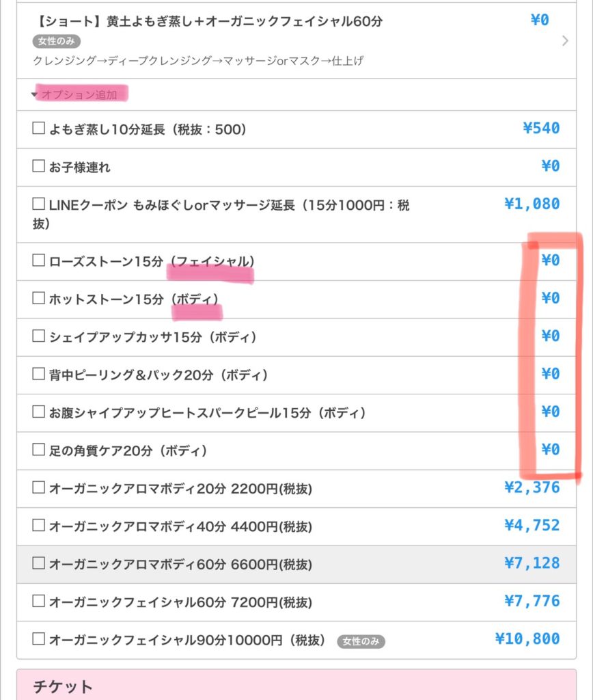The height and width of the screenshot is (700, 593).
Task: Select 背中ピーリング&パック20分 checkbox
Action: click(39, 374)
